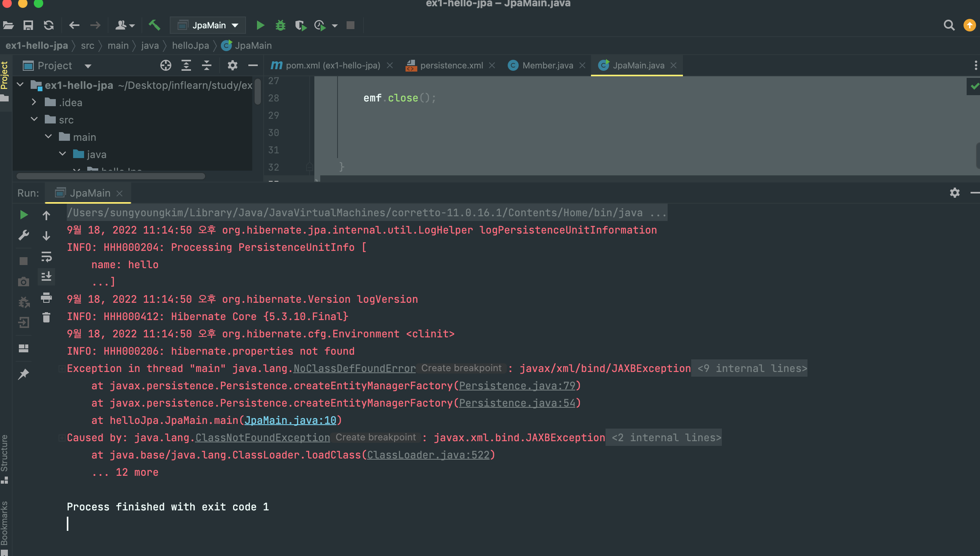
Task: Click ClassNotFoundException link
Action: [262, 438]
